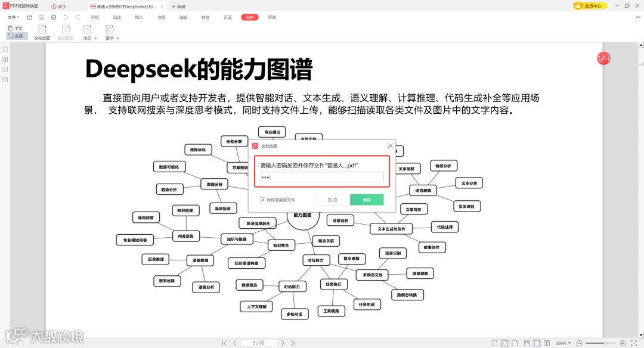This screenshot has width=644, height=348.
Task: Expand the 水印 dropdown arrow
Action: pyautogui.click(x=95, y=39)
